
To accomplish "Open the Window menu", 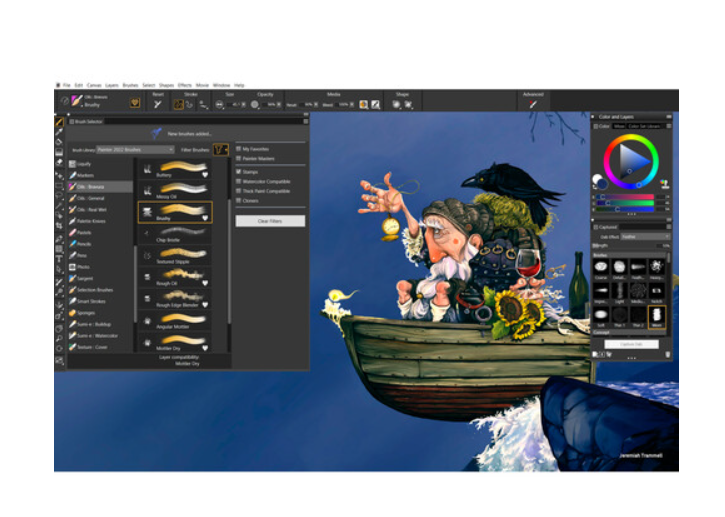I will coord(221,85).
